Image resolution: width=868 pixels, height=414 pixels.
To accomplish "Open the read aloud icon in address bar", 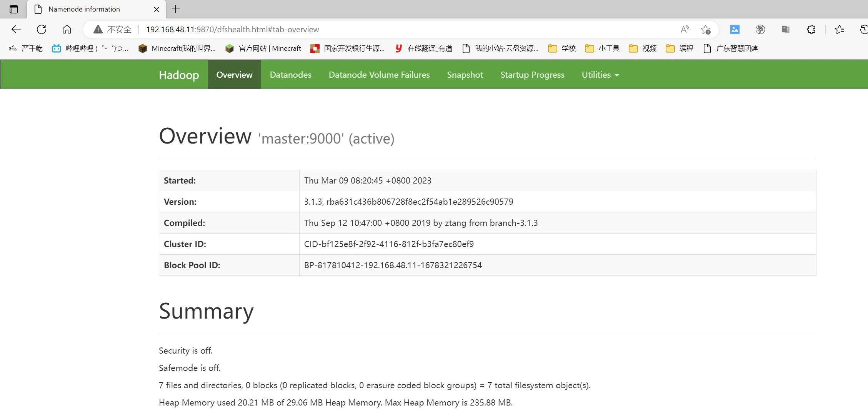I will tap(685, 29).
